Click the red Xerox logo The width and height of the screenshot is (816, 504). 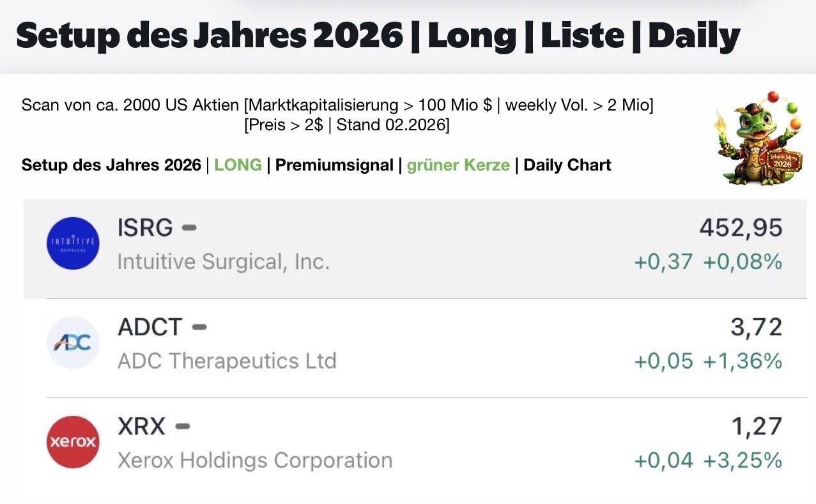(x=73, y=442)
